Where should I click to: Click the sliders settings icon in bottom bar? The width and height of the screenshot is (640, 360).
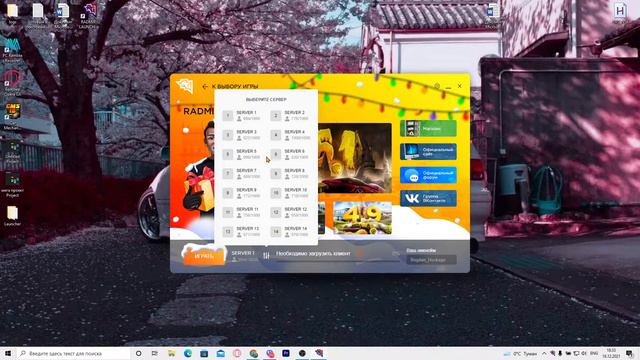[266, 256]
